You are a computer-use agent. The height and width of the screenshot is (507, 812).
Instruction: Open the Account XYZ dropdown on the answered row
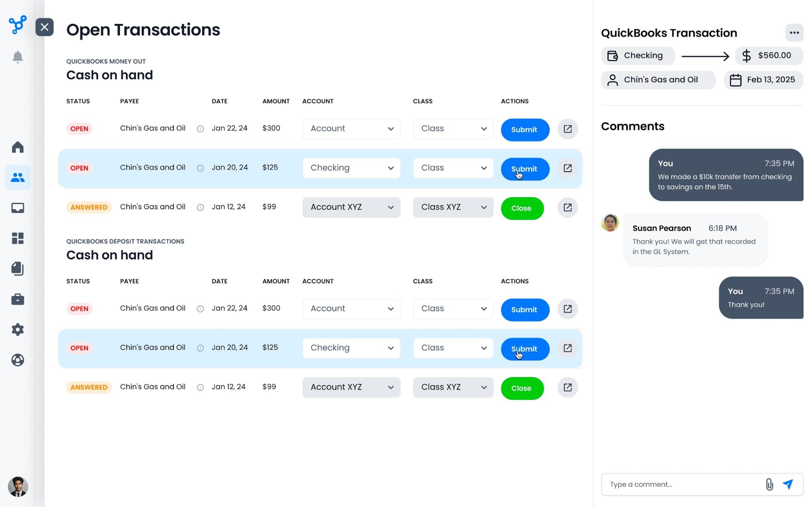(351, 207)
